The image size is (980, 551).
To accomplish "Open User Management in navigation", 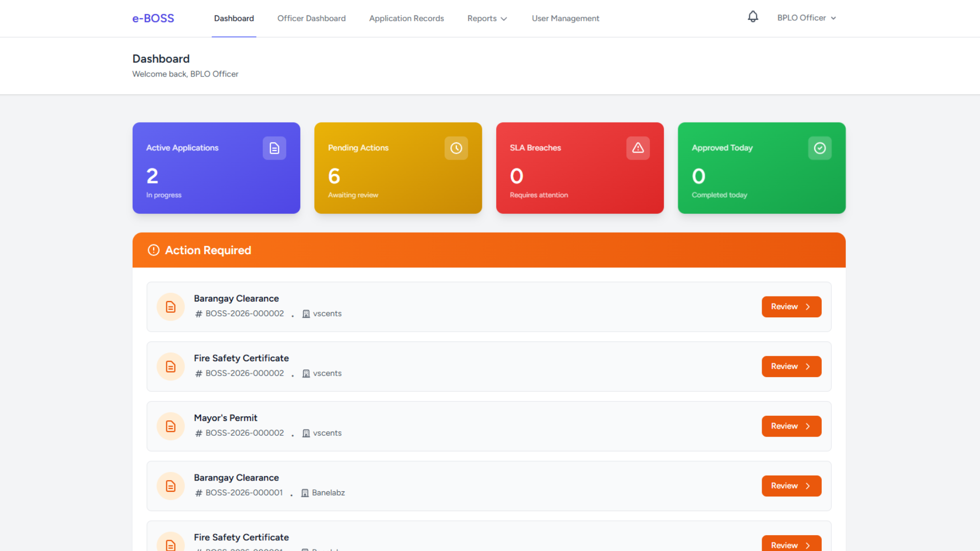I will point(565,18).
